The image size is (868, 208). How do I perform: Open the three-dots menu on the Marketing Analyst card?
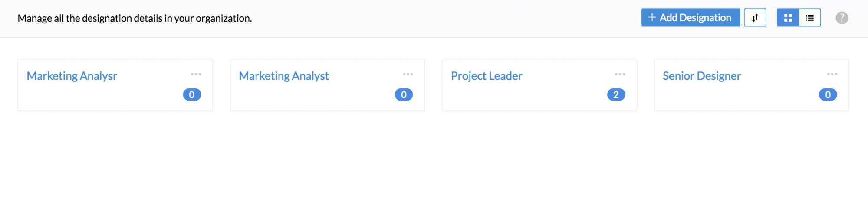pyautogui.click(x=408, y=75)
